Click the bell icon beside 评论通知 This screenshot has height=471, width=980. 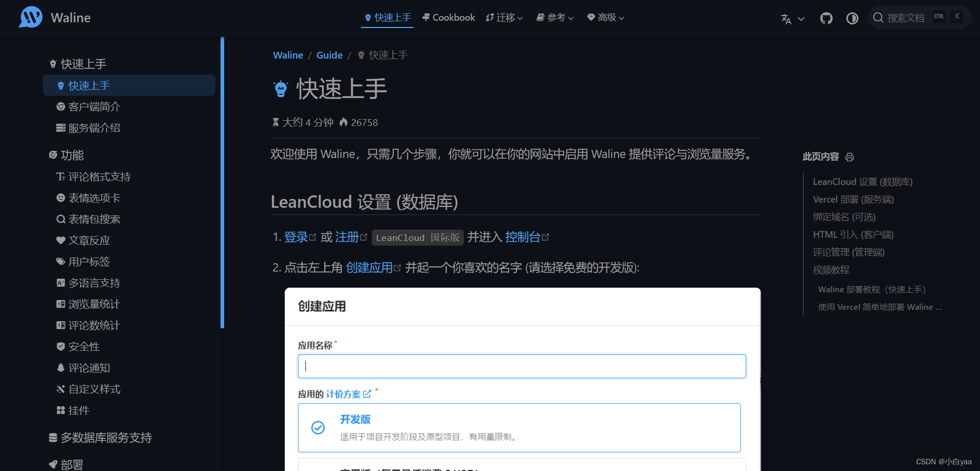61,367
